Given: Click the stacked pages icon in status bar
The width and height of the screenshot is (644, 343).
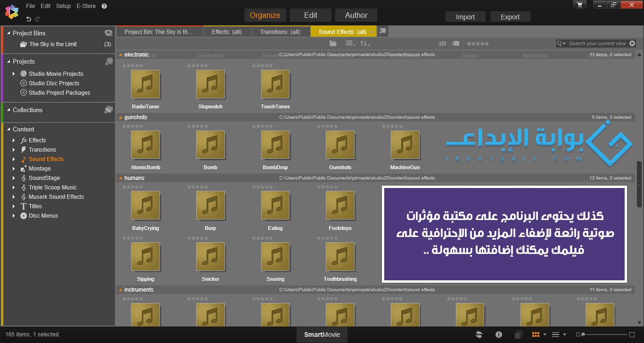Looking at the screenshot, I should point(519,335).
